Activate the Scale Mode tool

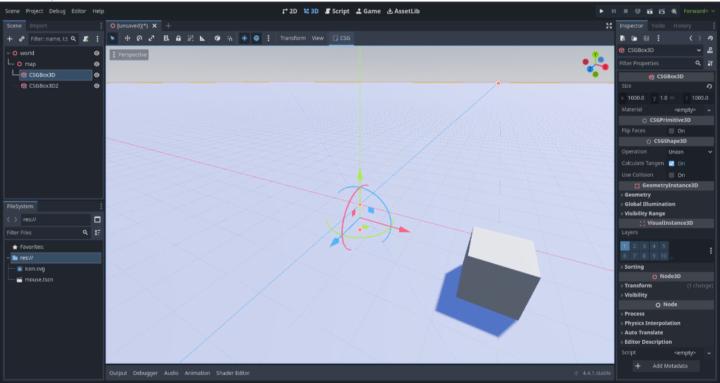(151, 38)
